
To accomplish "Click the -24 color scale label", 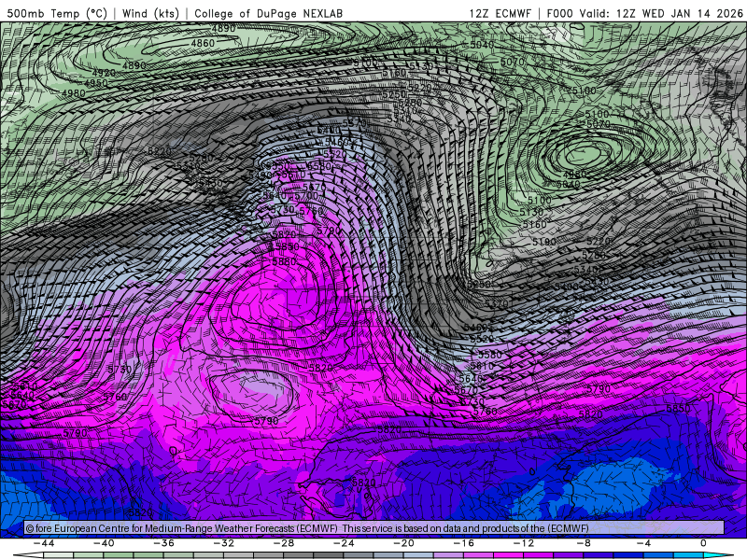I will [x=344, y=543].
